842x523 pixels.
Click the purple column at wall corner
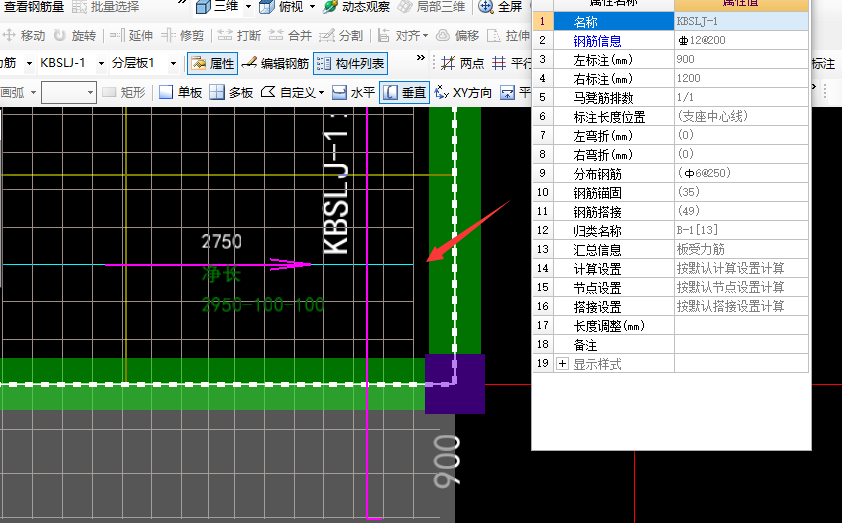455,383
